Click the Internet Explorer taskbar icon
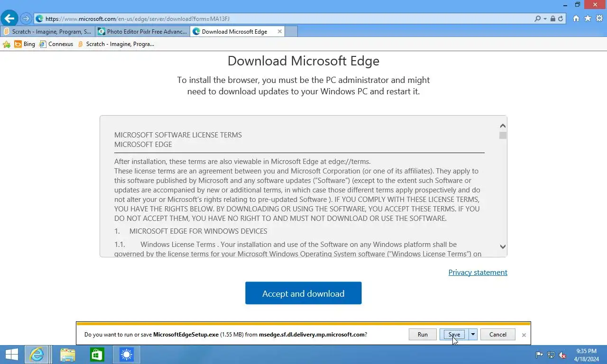The width and height of the screenshot is (607, 364). (x=37, y=355)
